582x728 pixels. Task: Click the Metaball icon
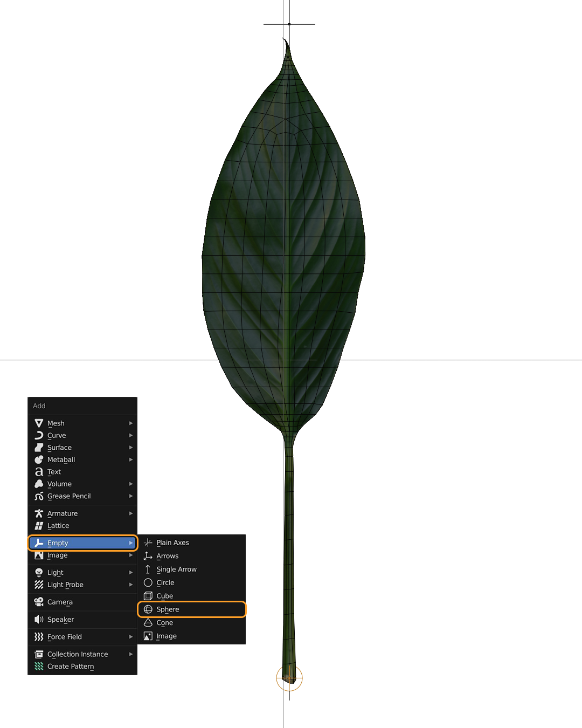[39, 459]
